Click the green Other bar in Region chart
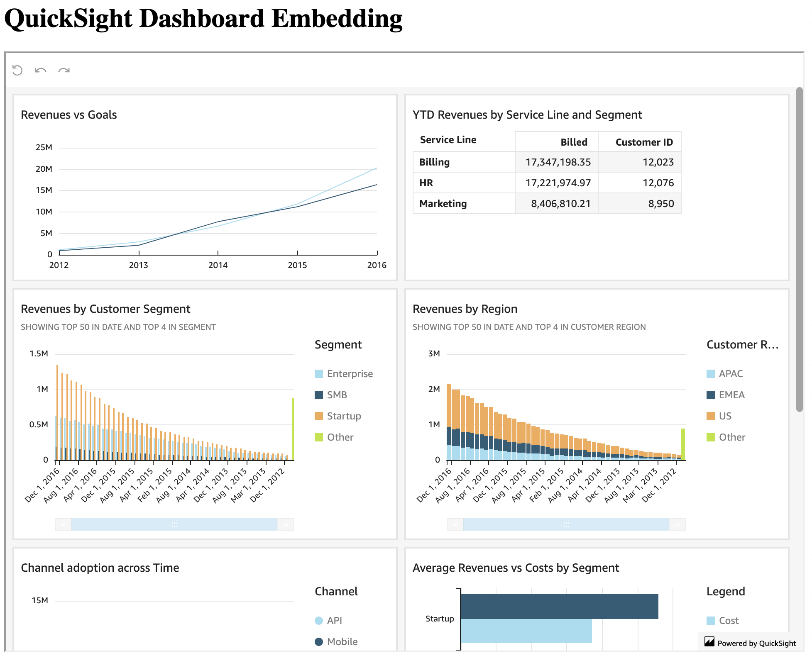Screen dimensions: 812x658 point(683,444)
